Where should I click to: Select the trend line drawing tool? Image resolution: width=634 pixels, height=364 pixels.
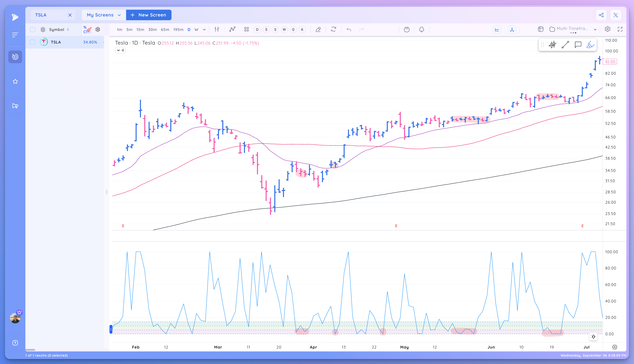pyautogui.click(x=565, y=45)
